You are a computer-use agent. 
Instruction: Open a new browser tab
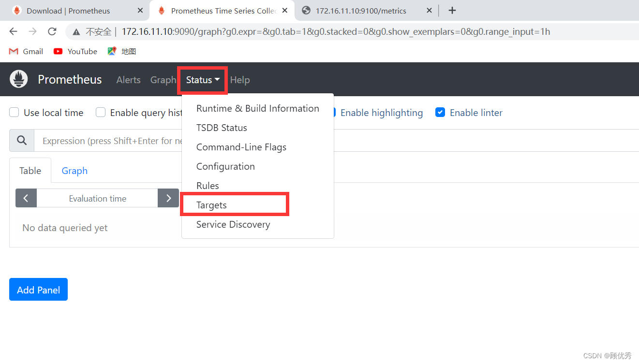click(x=452, y=10)
